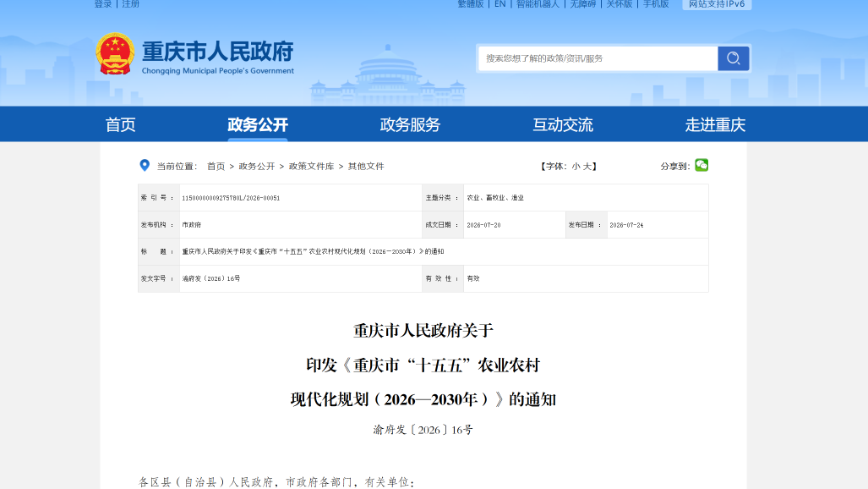This screenshot has width=868, height=489.
Task: Click the blue location pin icon
Action: pyautogui.click(x=145, y=165)
